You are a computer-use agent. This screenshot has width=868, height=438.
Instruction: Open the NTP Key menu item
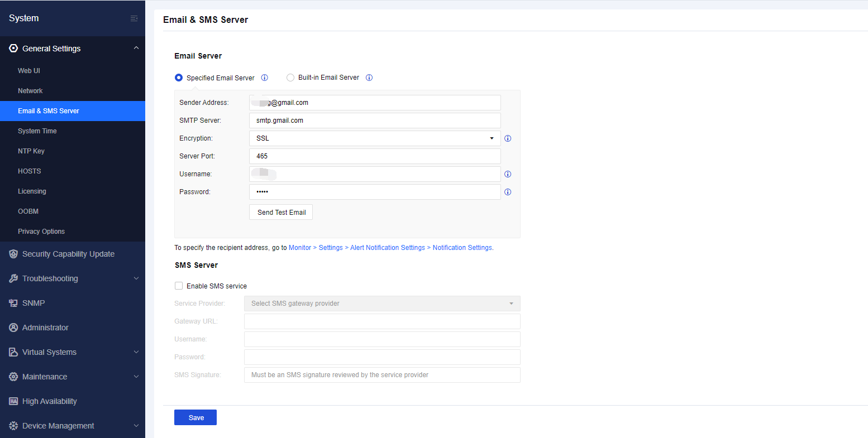coord(31,151)
